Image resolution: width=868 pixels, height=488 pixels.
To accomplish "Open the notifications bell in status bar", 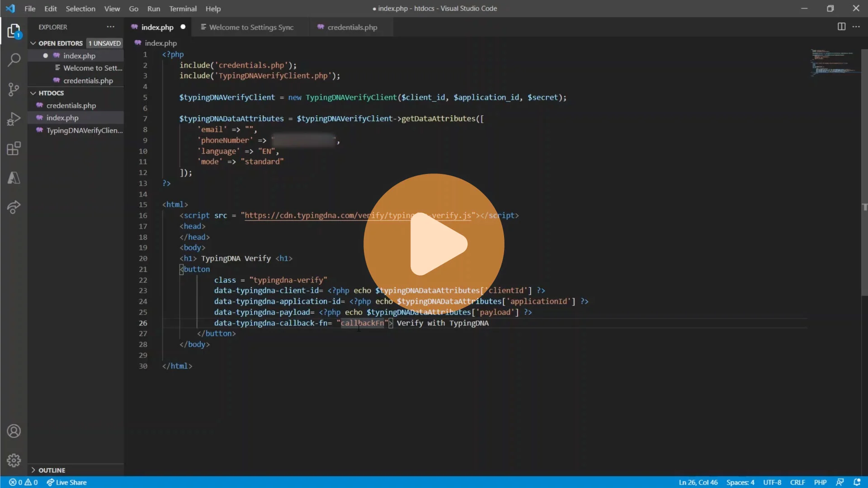I will click(857, 482).
